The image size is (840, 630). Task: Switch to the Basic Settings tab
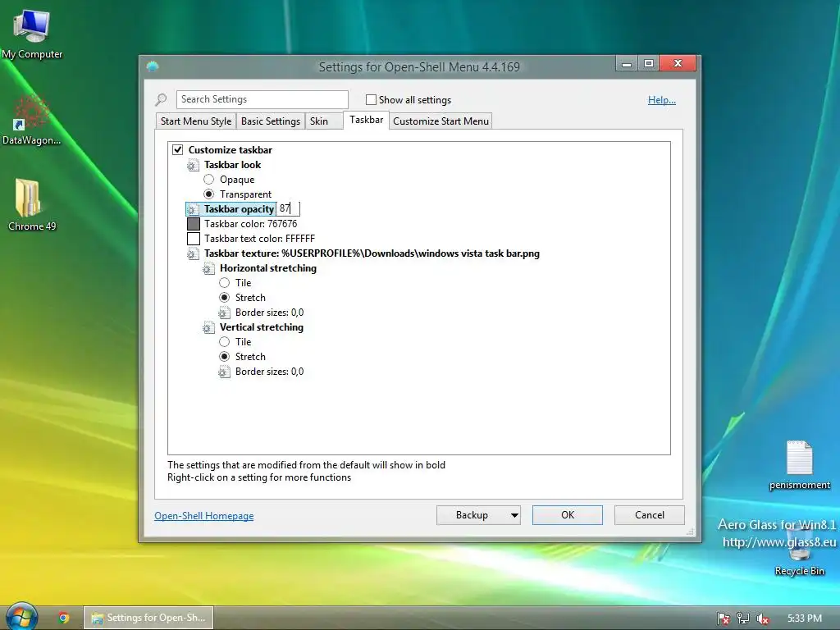tap(271, 121)
